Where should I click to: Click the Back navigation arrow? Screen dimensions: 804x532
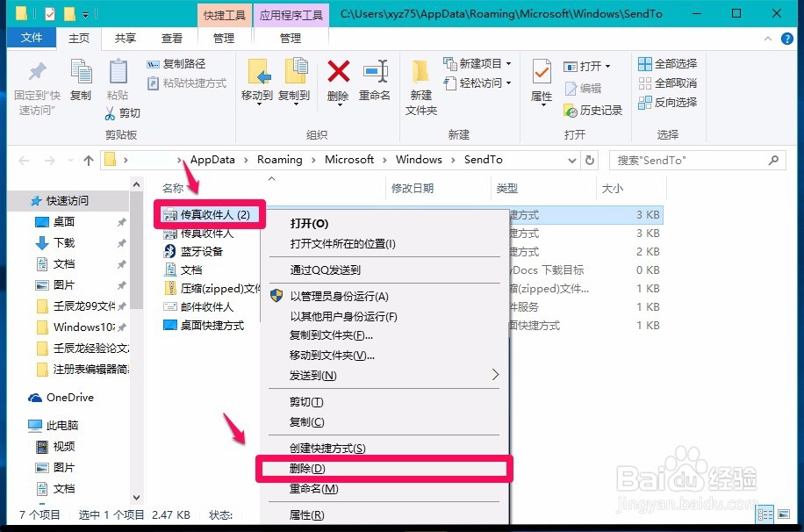[24, 161]
